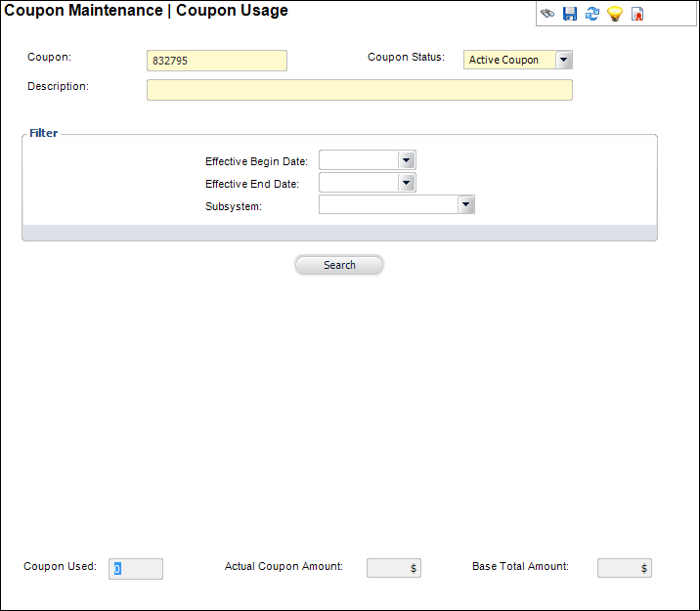This screenshot has height=611, width=700.
Task: Click the Subsystem text box
Action: click(388, 204)
